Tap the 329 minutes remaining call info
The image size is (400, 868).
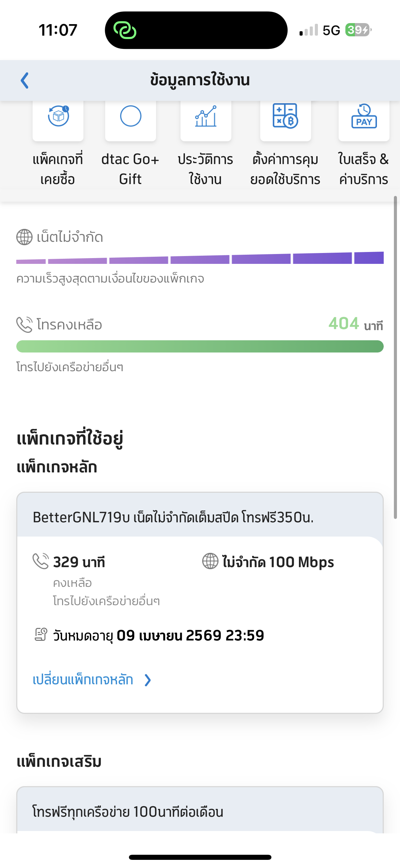(79, 562)
